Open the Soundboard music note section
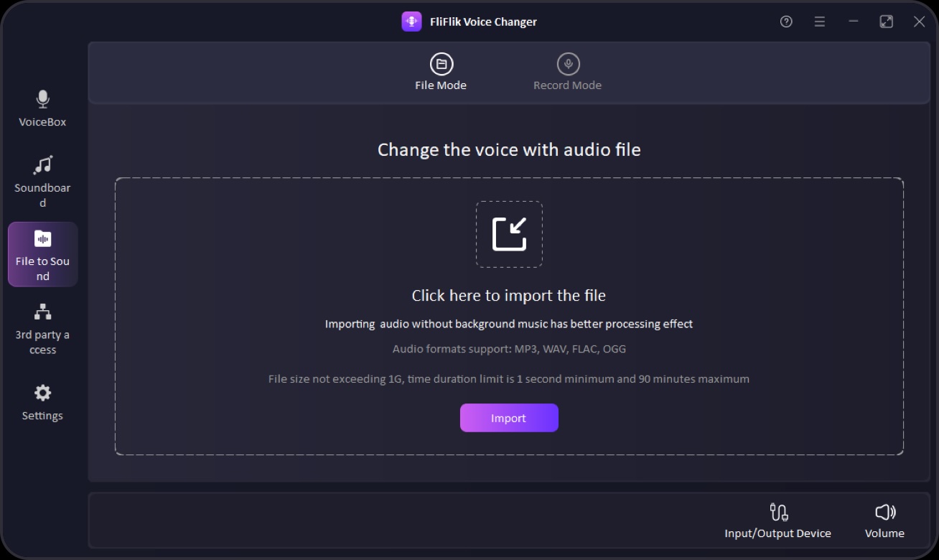This screenshot has height=560, width=939. (42, 181)
